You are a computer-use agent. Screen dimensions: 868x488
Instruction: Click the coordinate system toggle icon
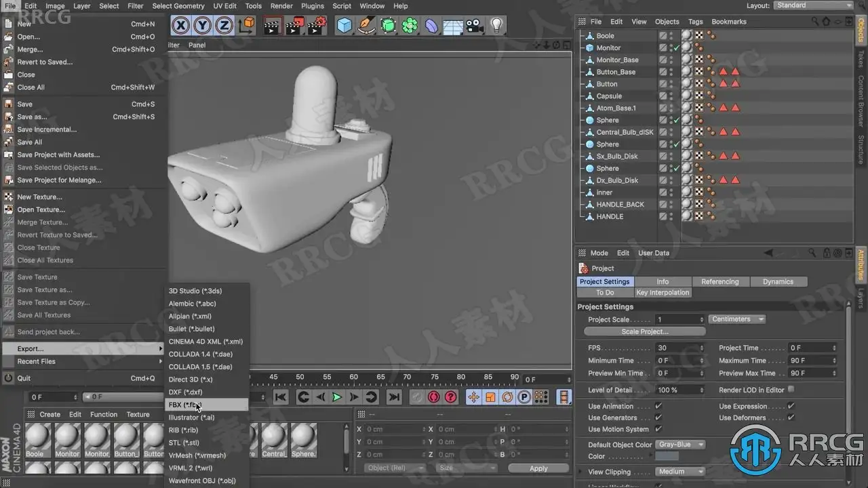point(247,26)
